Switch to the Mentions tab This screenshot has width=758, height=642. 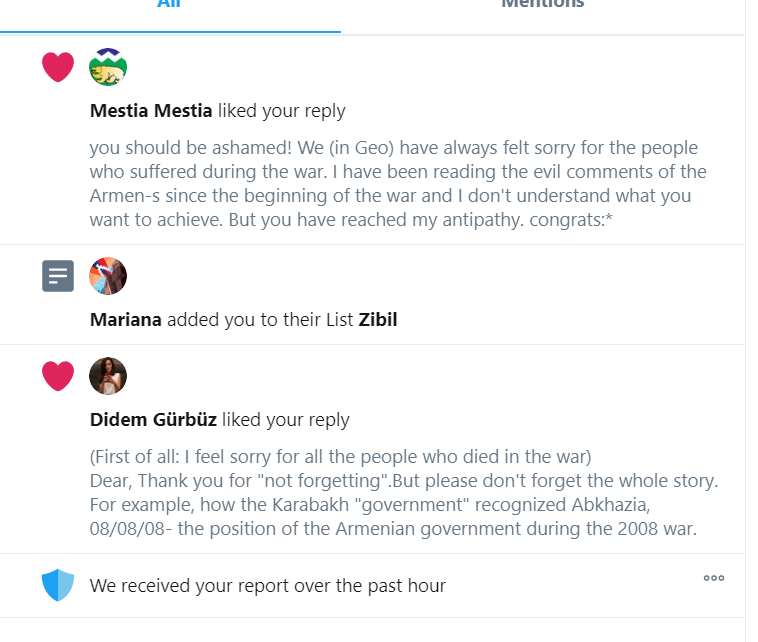point(542,4)
